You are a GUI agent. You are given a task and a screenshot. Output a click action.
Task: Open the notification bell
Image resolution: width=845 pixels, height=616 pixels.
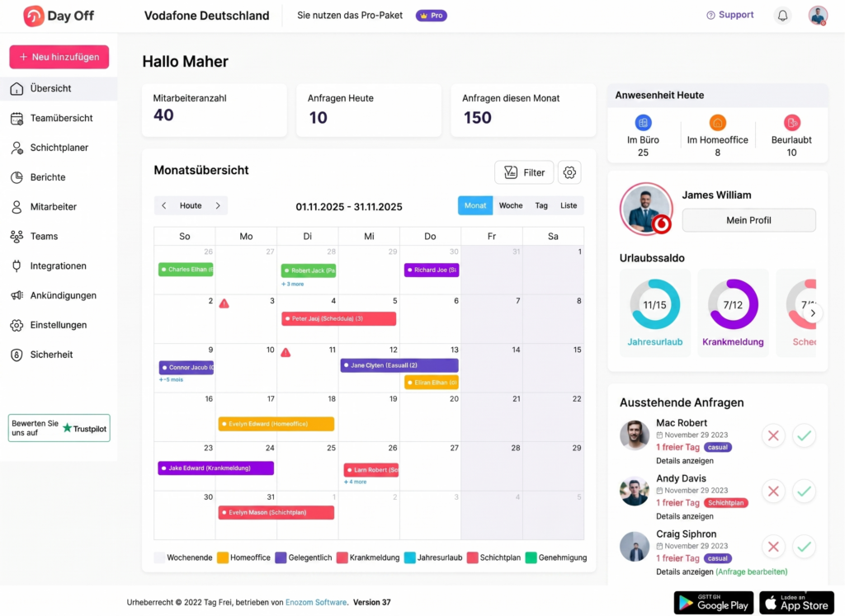(x=782, y=15)
